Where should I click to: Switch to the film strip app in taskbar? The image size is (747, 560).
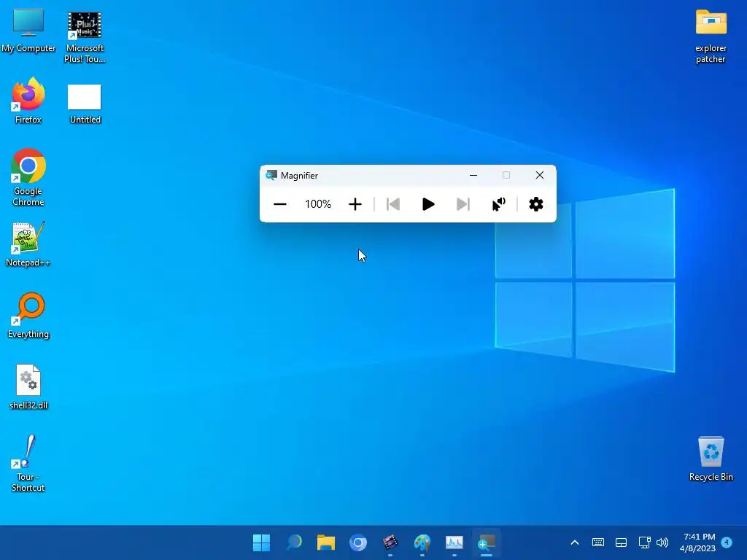point(390,542)
